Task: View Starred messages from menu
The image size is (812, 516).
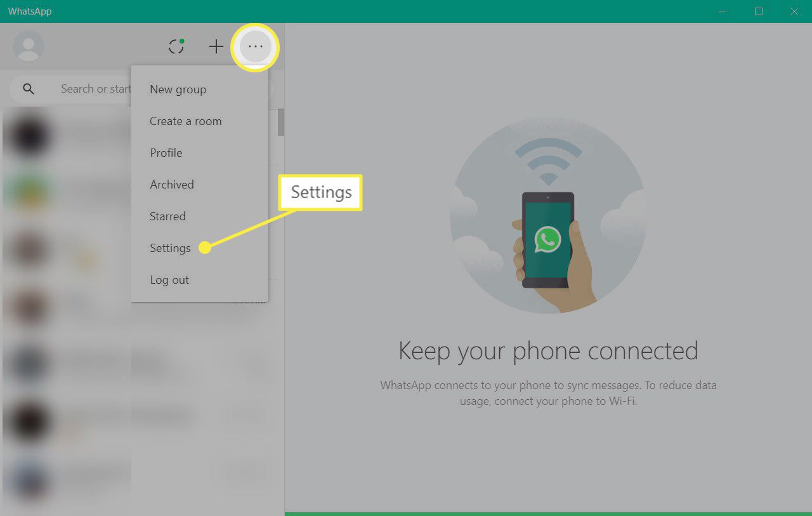Action: pos(167,216)
